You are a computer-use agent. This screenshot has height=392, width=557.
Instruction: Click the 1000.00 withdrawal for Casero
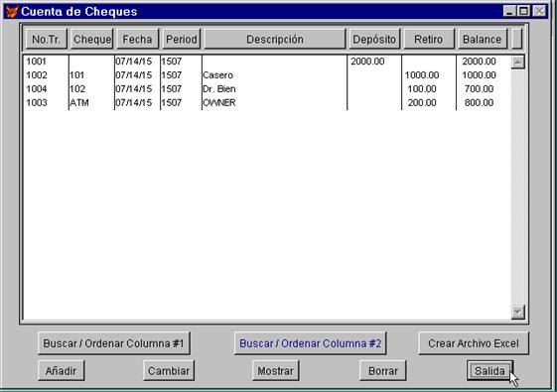(422, 74)
